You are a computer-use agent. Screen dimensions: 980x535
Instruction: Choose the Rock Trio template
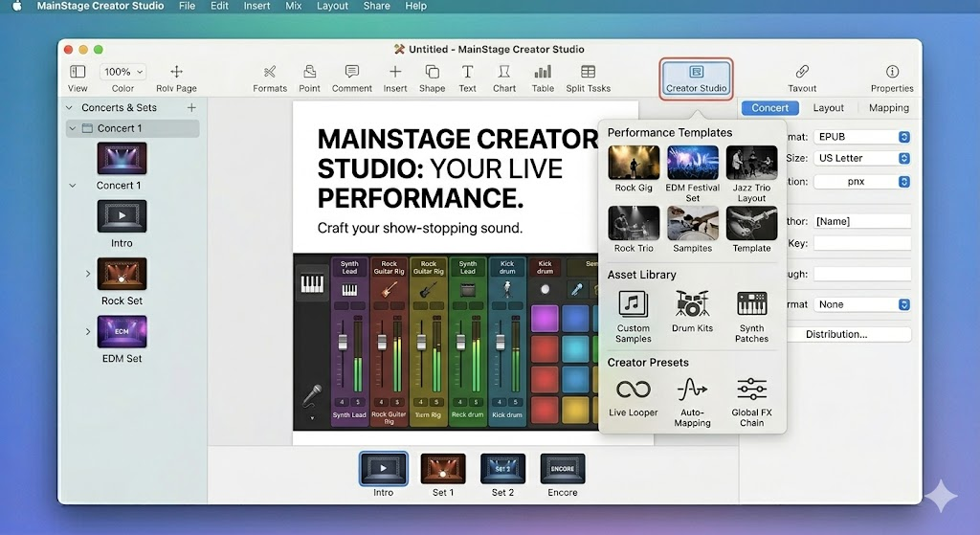(x=634, y=223)
